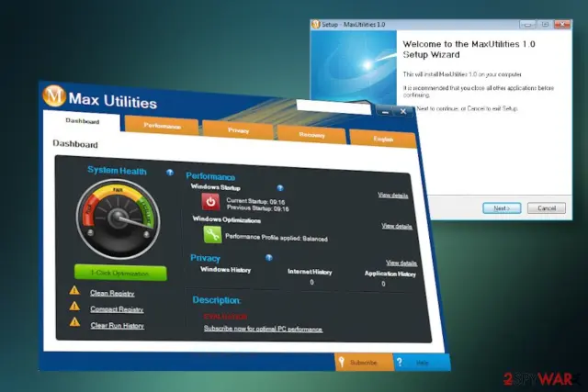Minimize the Setup - MaxUtilities window
This screenshot has height=392, width=588.
tap(527, 25)
